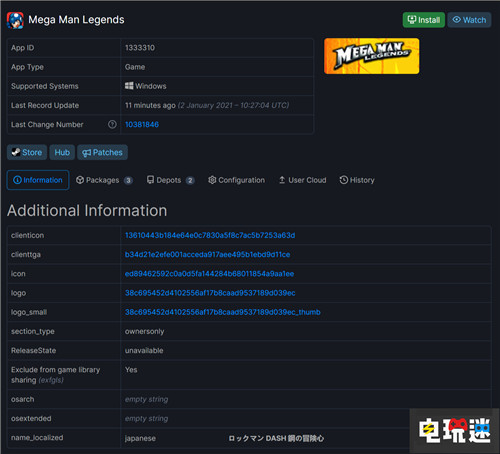Click the Mega Man Legends app icon
500x454 pixels.
point(15,20)
